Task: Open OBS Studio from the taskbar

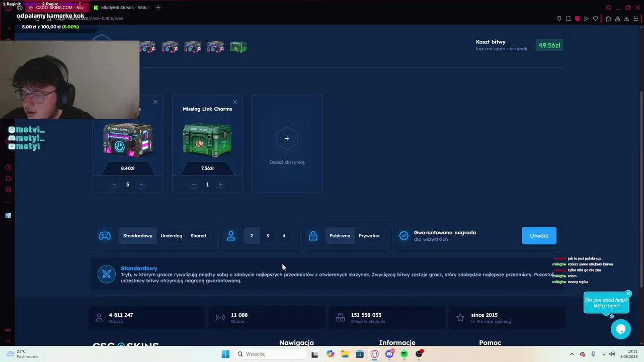Action: pos(419,354)
